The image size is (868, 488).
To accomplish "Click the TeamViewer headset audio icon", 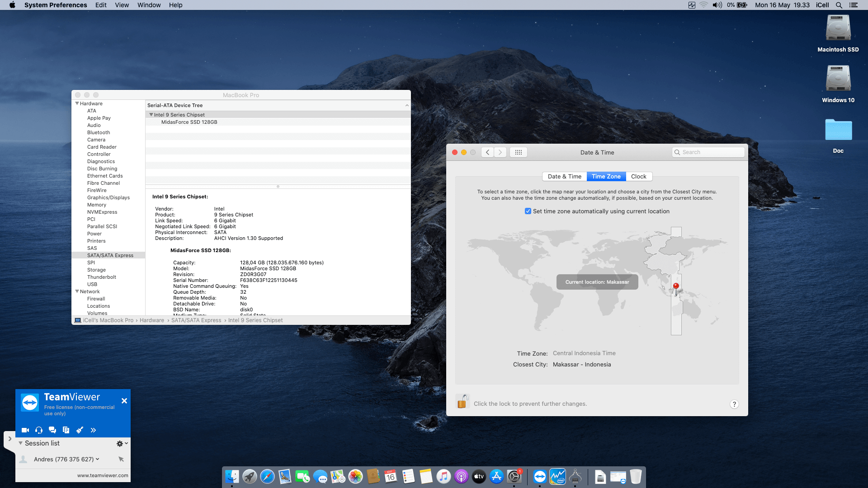I will 39,430.
